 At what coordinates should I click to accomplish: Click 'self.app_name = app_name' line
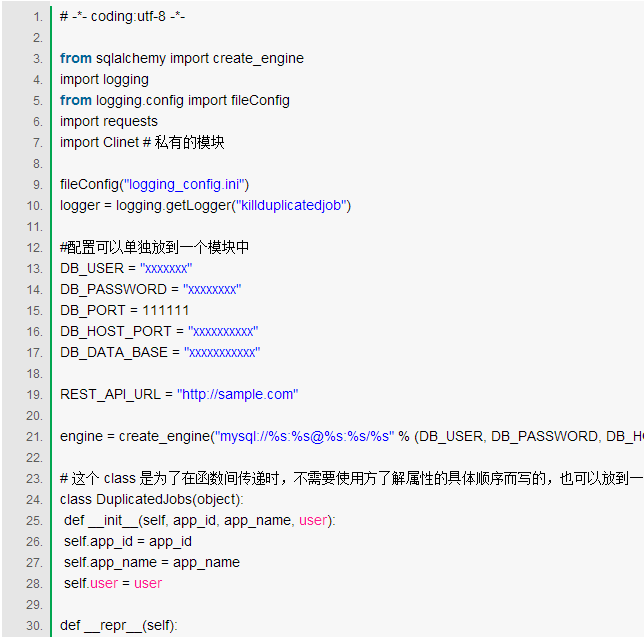click(152, 562)
